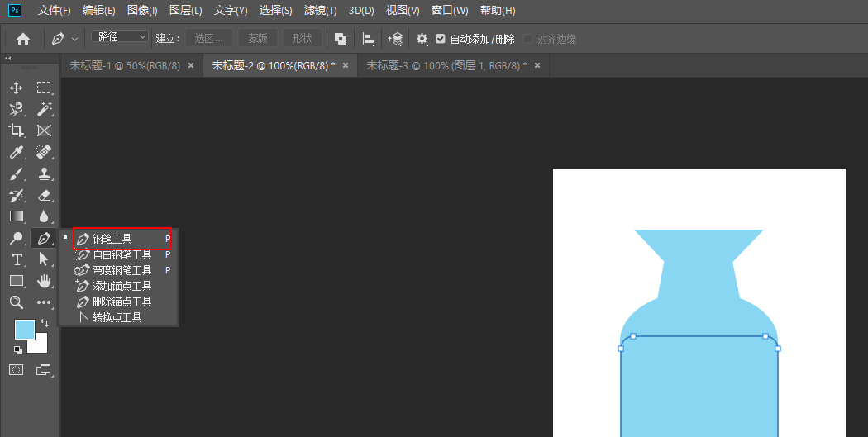Select the Magic Wand tool
The height and width of the screenshot is (437, 868).
click(x=44, y=109)
